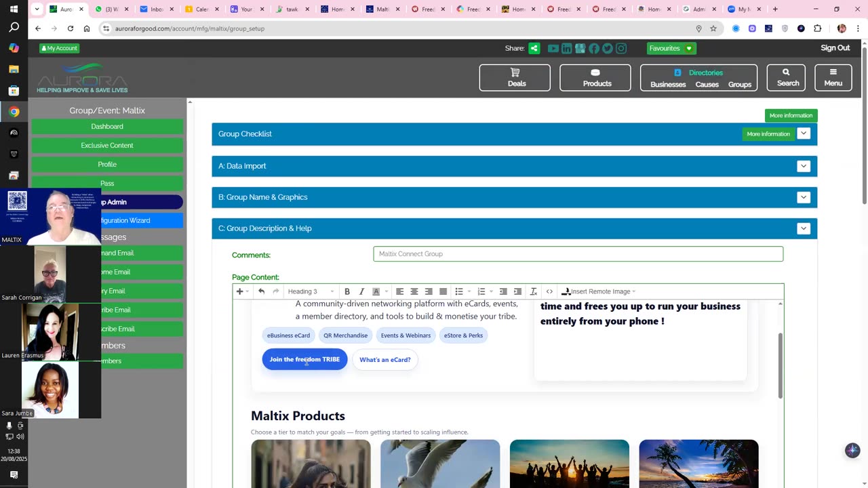Open Exclusive Content in sidebar
868x488 pixels.
coord(107,146)
